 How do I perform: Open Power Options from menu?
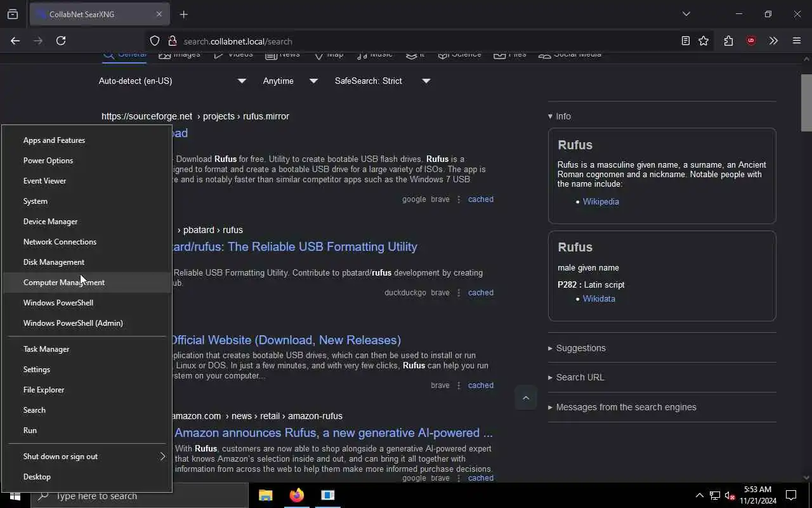[88, 161]
